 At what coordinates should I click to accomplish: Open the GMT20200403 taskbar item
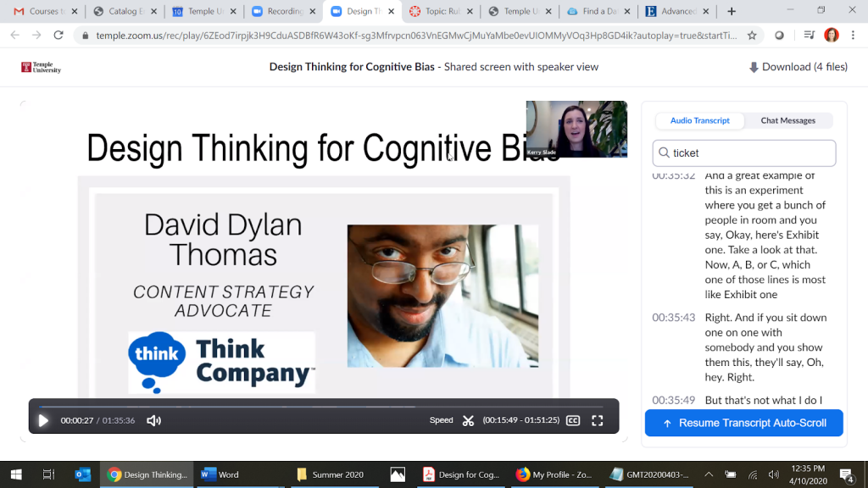(x=649, y=474)
